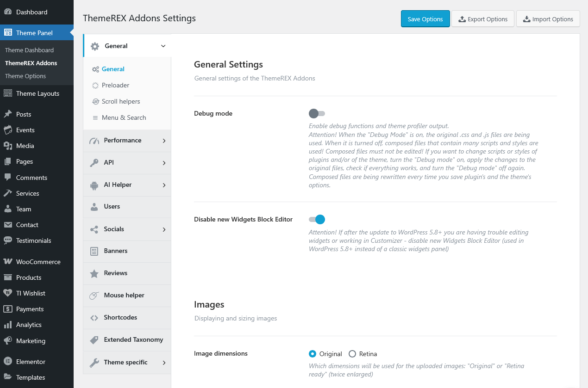The width and height of the screenshot is (588, 388).
Task: Click the Contact envelope icon
Action: (x=8, y=225)
